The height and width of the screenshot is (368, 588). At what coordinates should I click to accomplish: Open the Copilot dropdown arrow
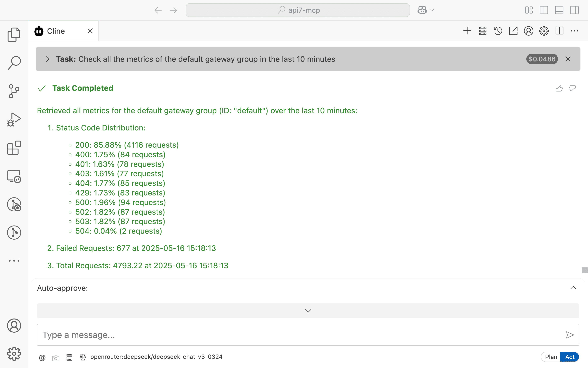[432, 10]
